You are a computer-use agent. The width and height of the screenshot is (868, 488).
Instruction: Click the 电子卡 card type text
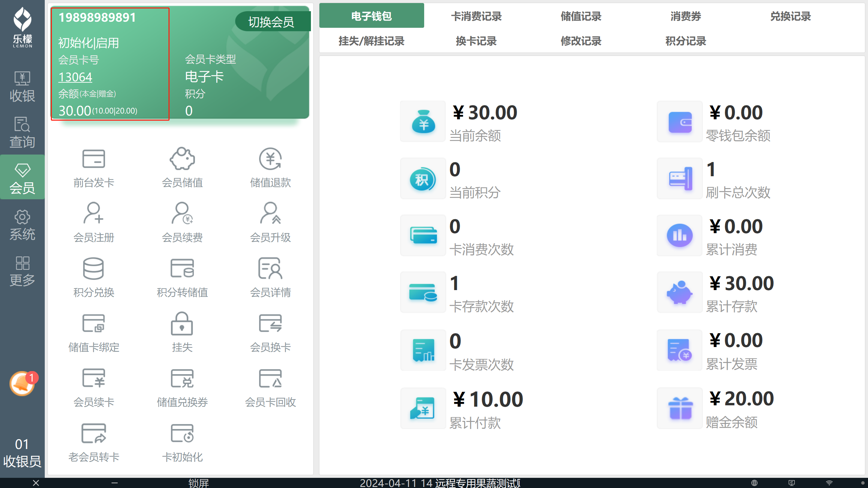(x=204, y=77)
